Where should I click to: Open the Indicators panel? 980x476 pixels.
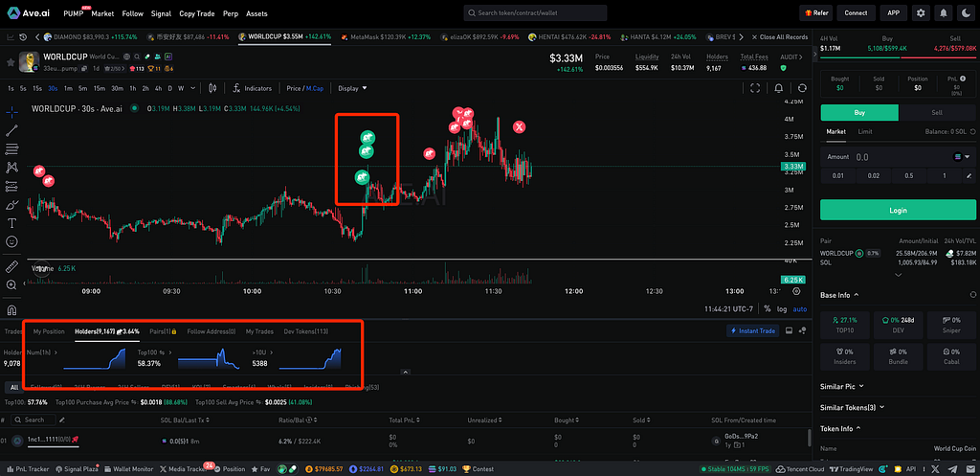click(x=252, y=88)
